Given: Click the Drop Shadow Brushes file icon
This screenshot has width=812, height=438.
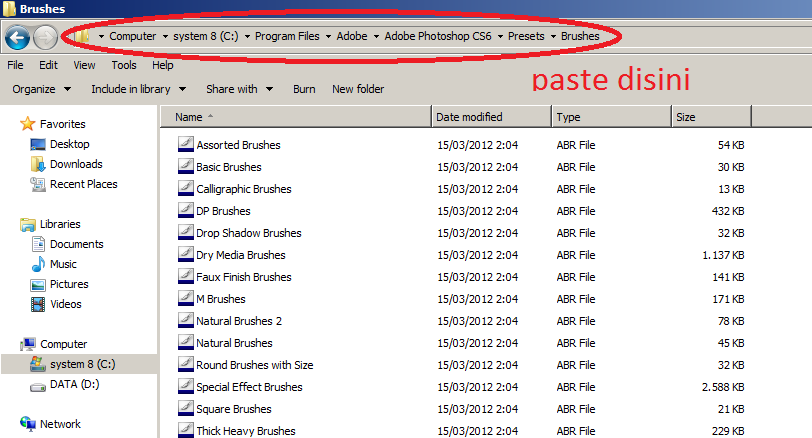Looking at the screenshot, I should [185, 232].
